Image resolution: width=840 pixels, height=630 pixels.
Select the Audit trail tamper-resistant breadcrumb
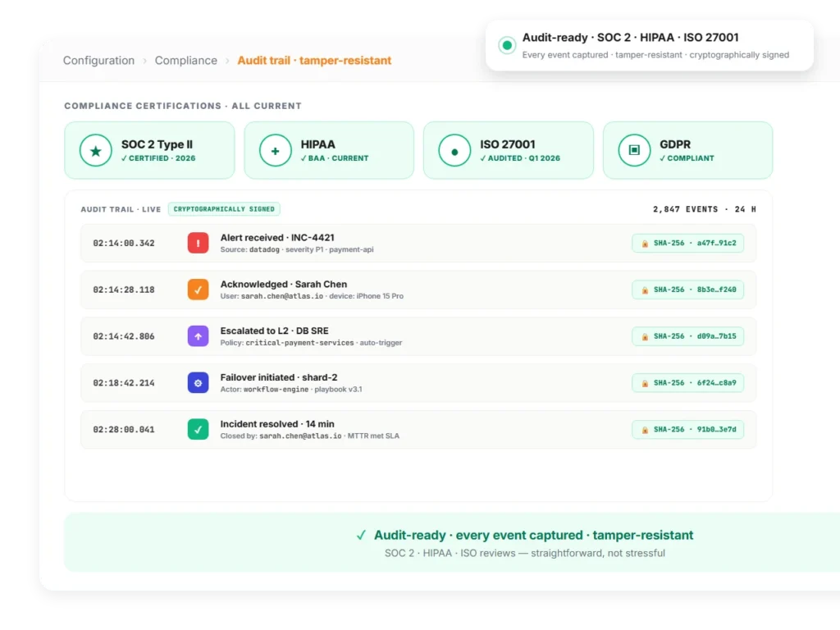314,61
